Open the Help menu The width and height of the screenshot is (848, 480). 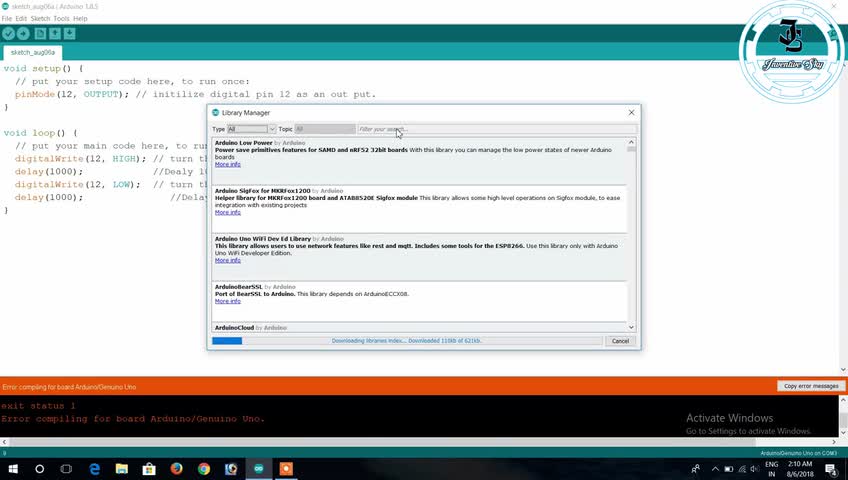click(80, 18)
